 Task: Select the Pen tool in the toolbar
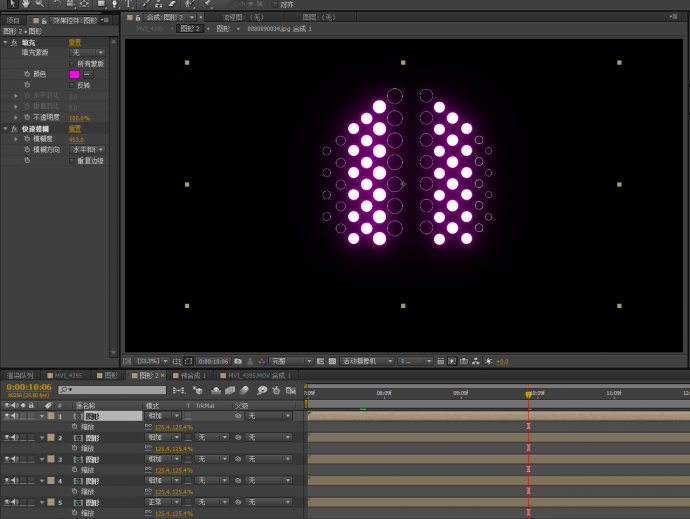click(113, 4)
